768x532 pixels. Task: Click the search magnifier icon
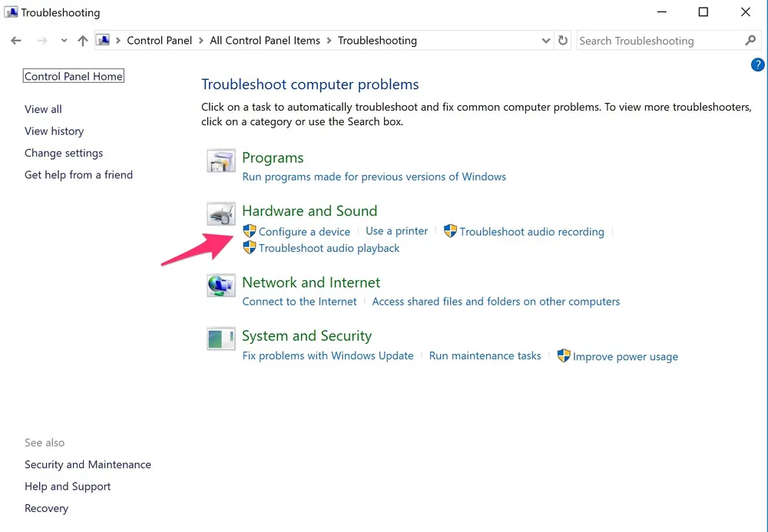click(x=750, y=41)
